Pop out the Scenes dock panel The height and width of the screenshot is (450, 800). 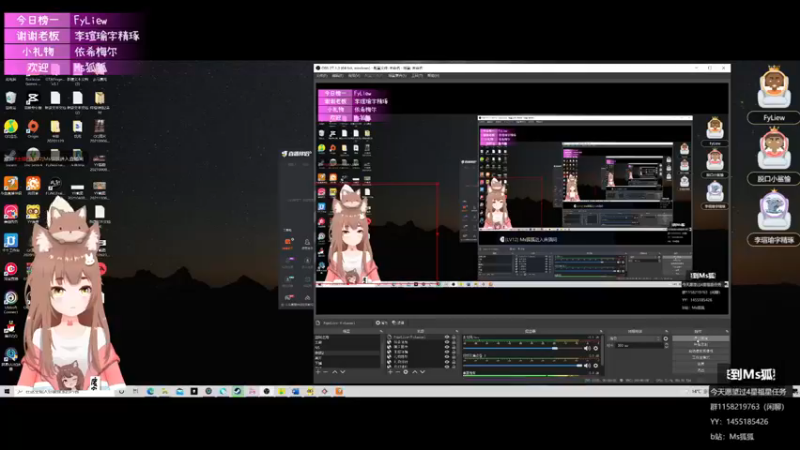coord(381,331)
